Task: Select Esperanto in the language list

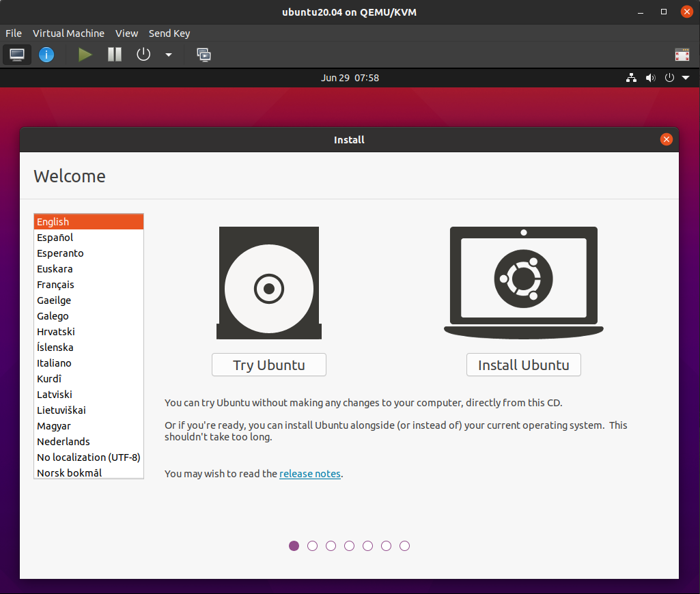Action: point(88,253)
